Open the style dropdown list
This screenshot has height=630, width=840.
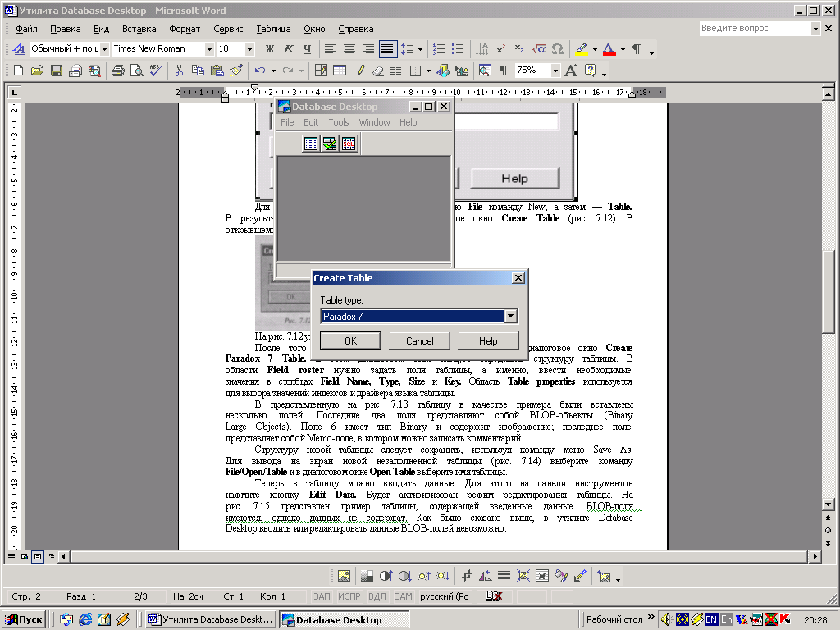pos(104,48)
